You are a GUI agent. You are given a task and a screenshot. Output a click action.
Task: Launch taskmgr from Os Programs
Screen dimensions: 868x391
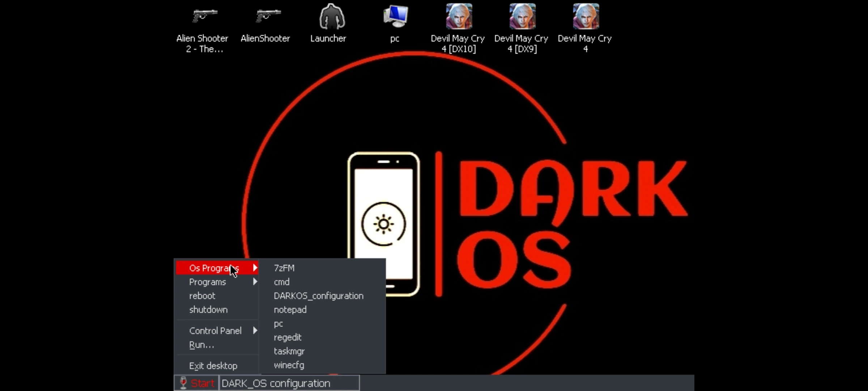323,351
